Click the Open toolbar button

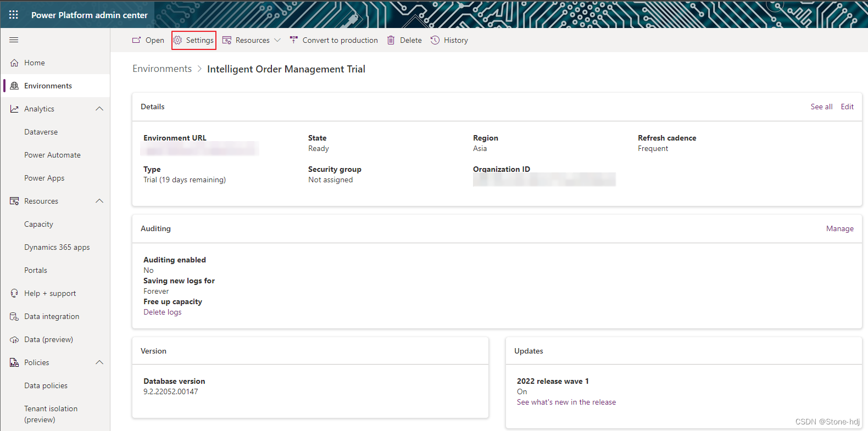148,40
